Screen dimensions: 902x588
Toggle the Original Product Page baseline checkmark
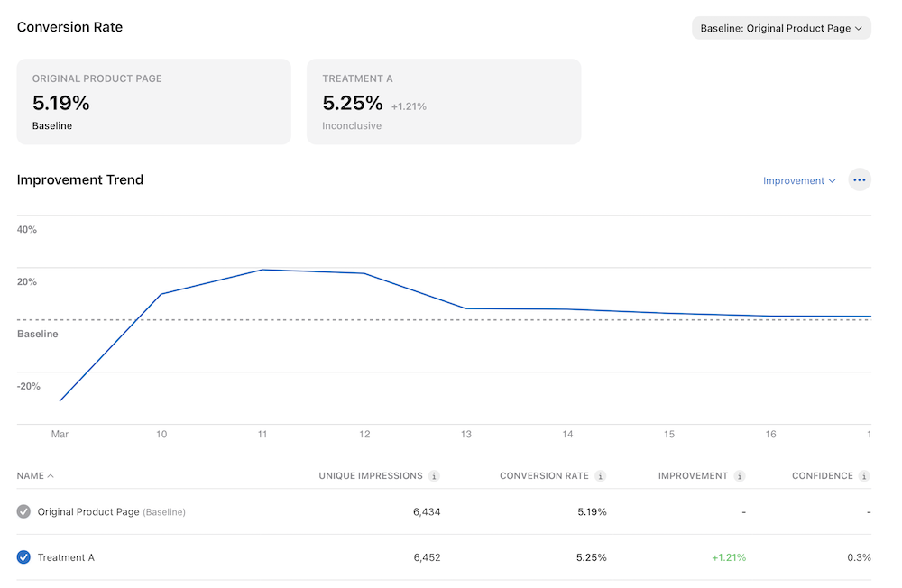pyautogui.click(x=23, y=511)
